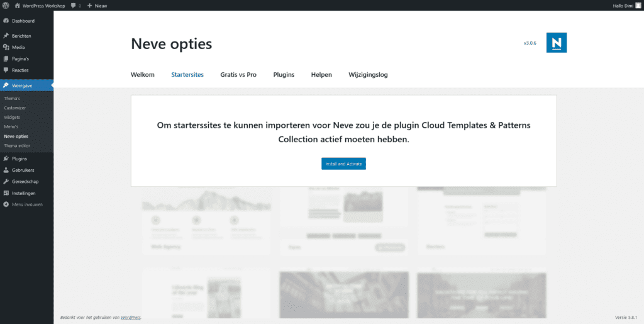Open the comments bubble in admin bar
The height and width of the screenshot is (324, 644).
pos(76,6)
